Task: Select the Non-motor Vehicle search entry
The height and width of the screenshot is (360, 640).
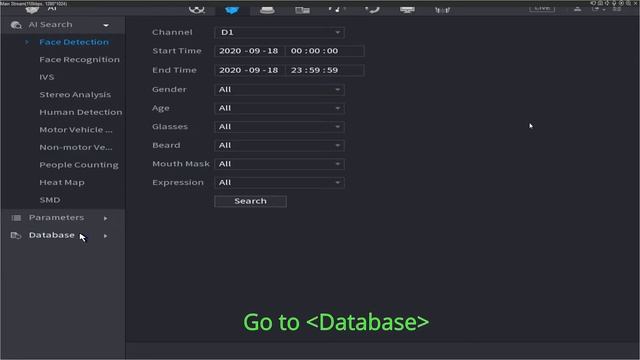Action: [x=76, y=147]
